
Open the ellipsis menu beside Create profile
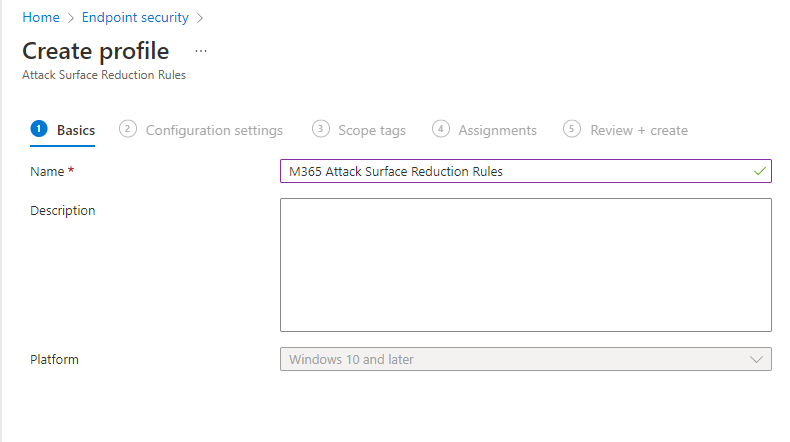(201, 51)
